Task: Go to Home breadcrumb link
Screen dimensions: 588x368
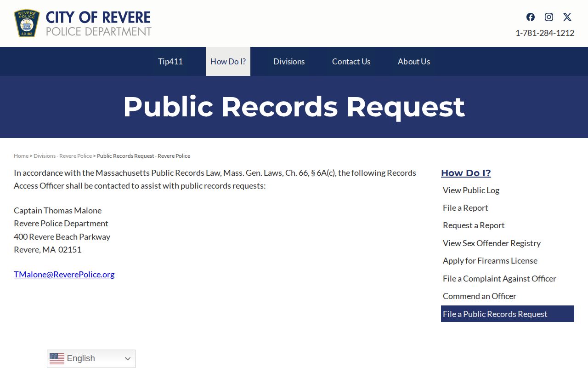Action: 21,156
